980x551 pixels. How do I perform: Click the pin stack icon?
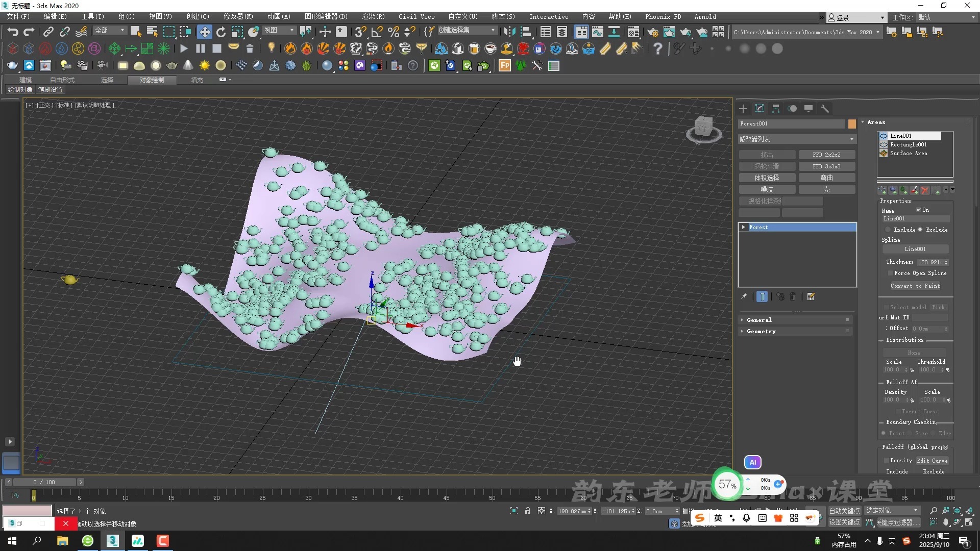[744, 296]
